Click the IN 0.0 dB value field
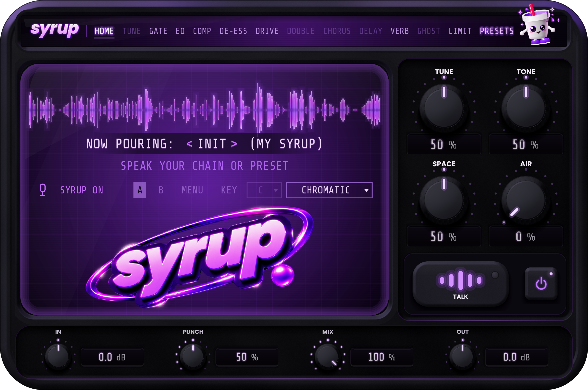Viewport: 588px width, 390px height. [112, 357]
